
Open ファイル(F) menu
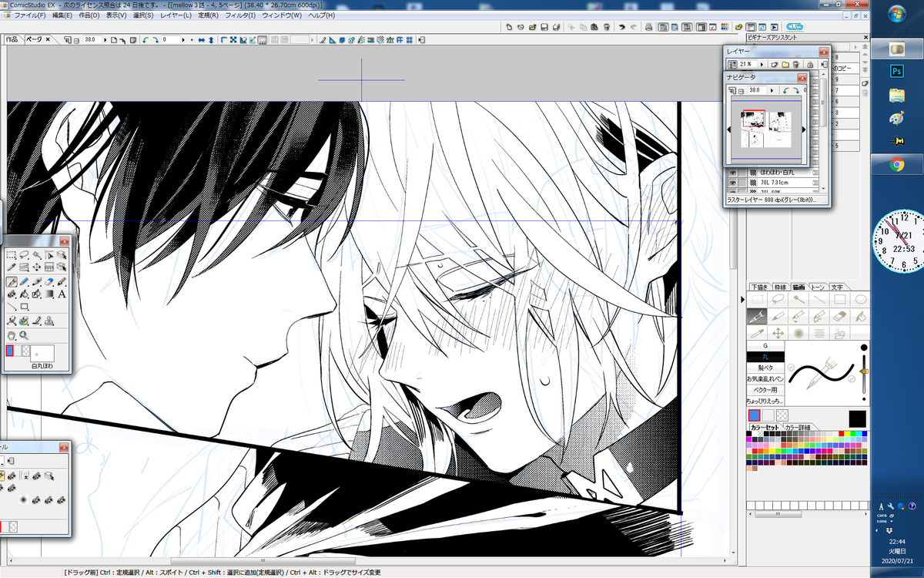tap(30, 15)
